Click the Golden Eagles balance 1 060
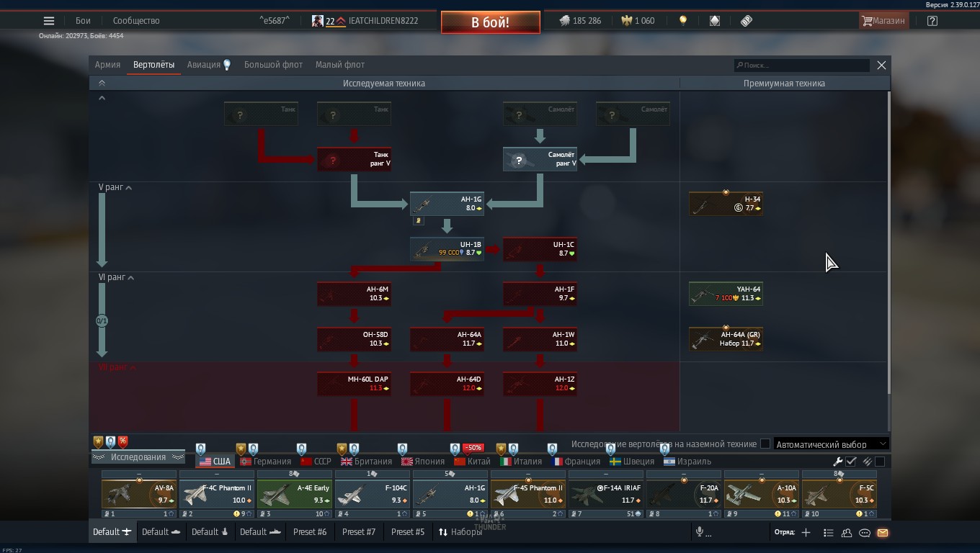This screenshot has width=980, height=553. (638, 21)
